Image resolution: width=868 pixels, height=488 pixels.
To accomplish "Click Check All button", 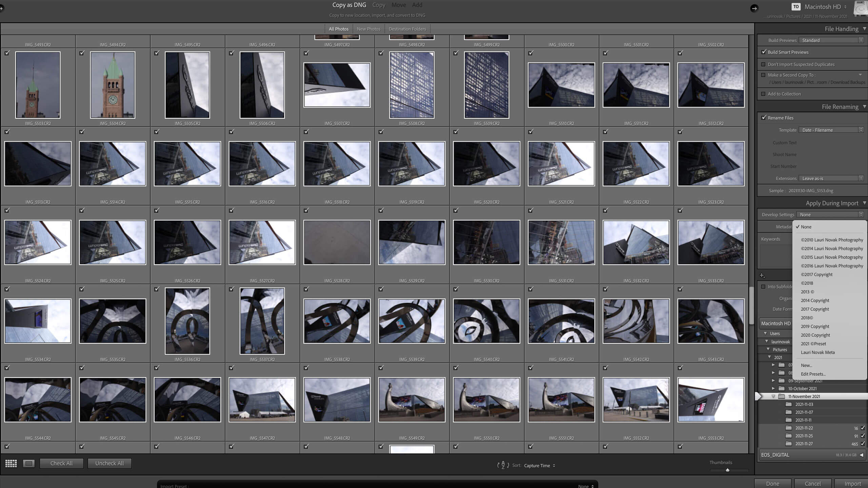I will click(x=61, y=463).
